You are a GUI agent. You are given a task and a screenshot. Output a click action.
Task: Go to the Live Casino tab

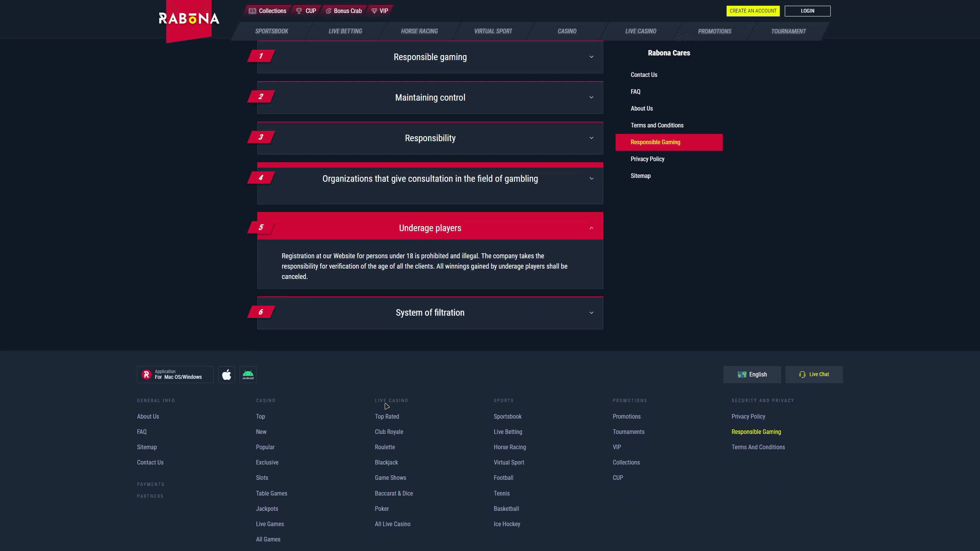coord(640,31)
